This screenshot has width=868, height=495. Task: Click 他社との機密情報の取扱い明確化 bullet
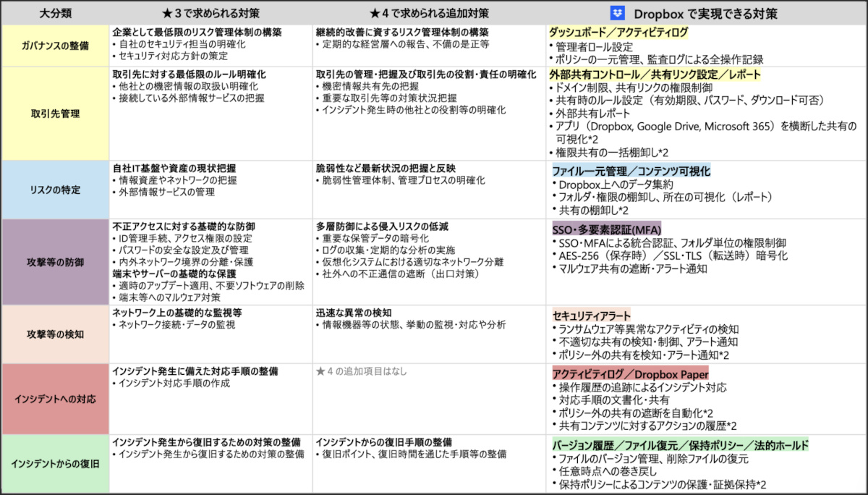click(185, 86)
